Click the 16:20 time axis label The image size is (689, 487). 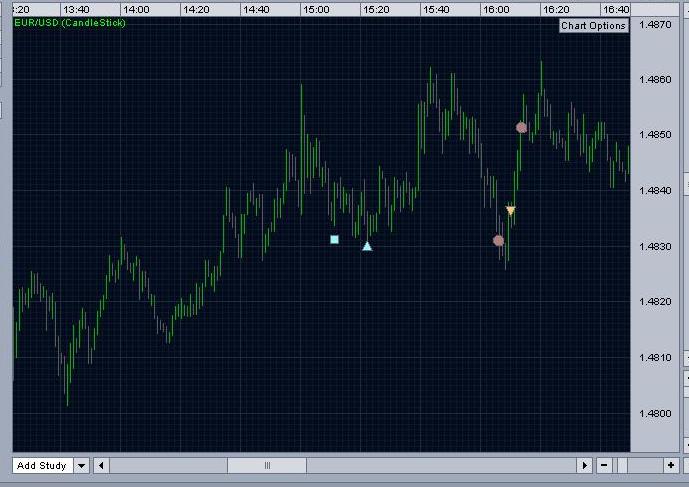tap(556, 9)
